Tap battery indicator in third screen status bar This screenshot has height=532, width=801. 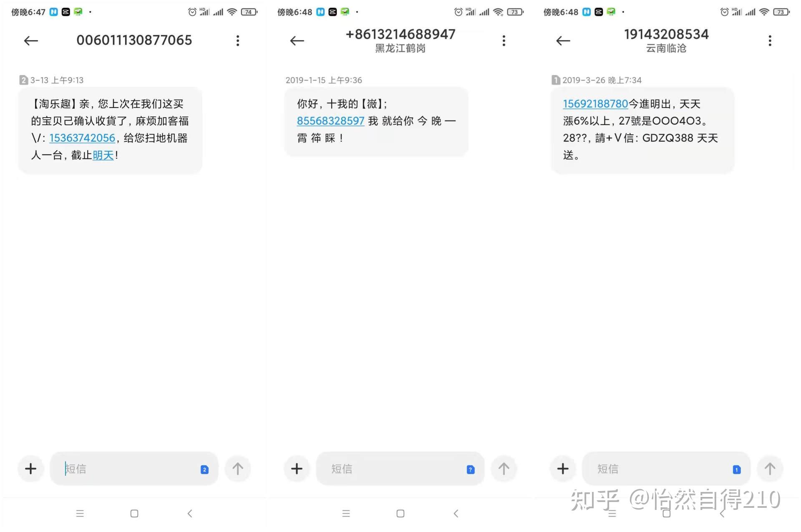781,12
